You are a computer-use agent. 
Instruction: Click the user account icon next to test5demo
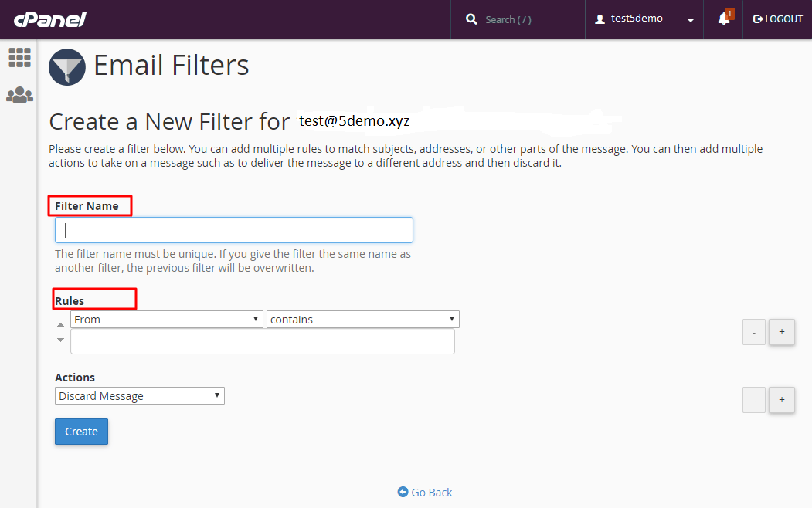pyautogui.click(x=600, y=19)
